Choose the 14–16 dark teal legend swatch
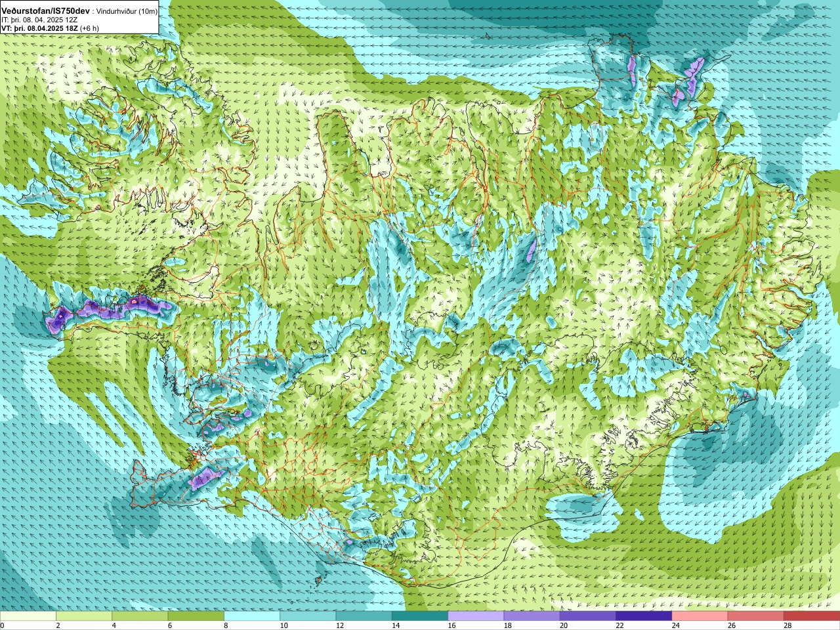 point(420,616)
